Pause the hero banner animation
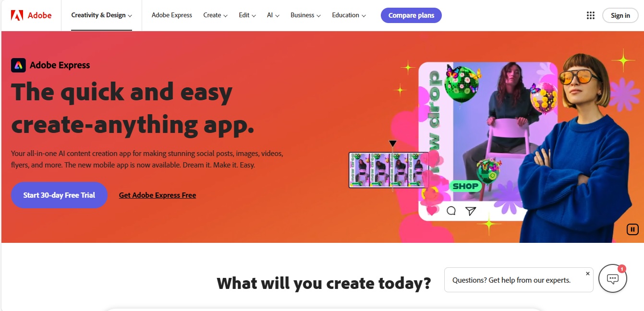 (632, 229)
